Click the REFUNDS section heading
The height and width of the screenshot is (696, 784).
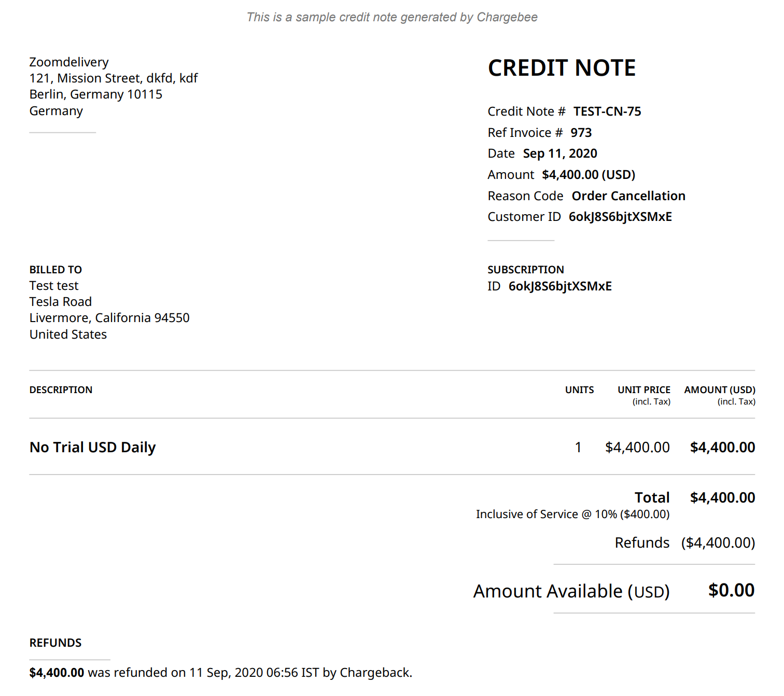click(55, 643)
